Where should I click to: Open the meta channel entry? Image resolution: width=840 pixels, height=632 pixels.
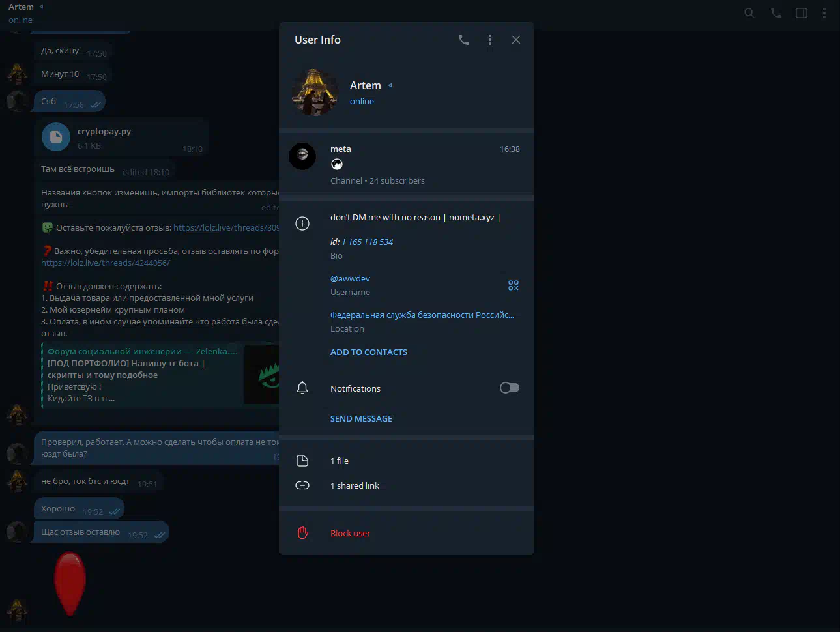click(x=407, y=164)
